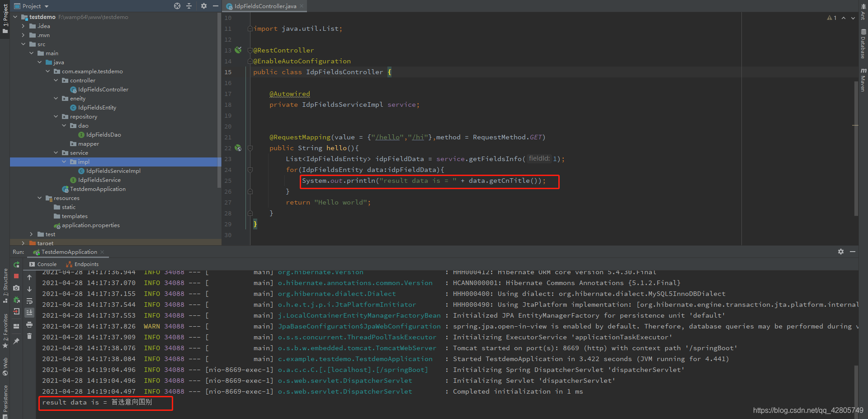Open the Database tool window
The height and width of the screenshot is (419, 868).
[x=863, y=44]
